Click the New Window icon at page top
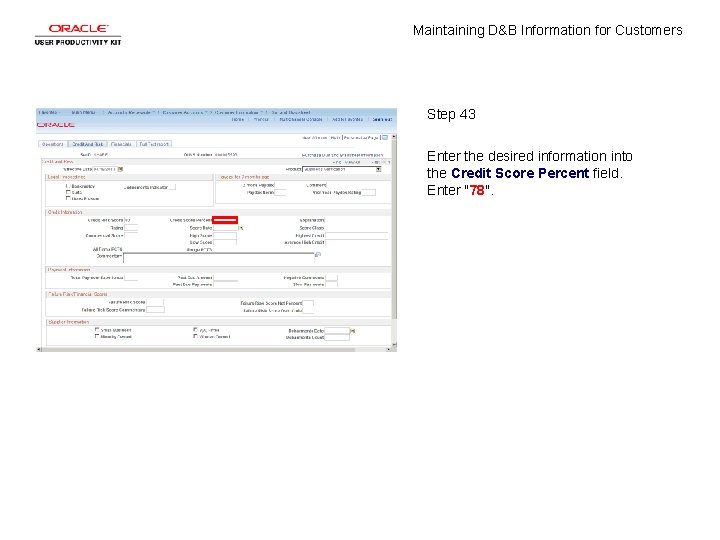Viewport: 720px width, 540px height. tap(385, 137)
